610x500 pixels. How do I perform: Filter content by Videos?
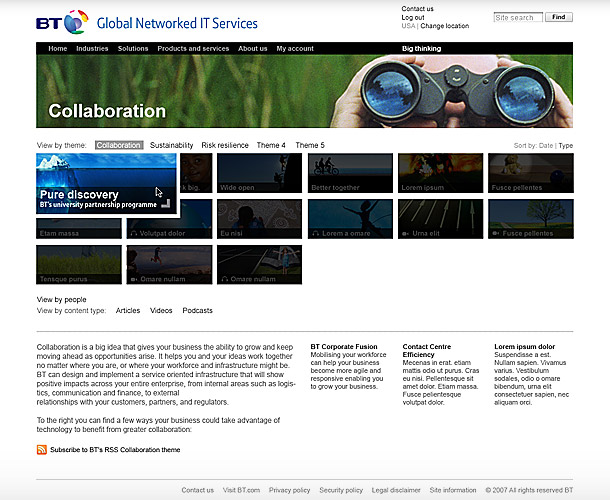[161, 311]
